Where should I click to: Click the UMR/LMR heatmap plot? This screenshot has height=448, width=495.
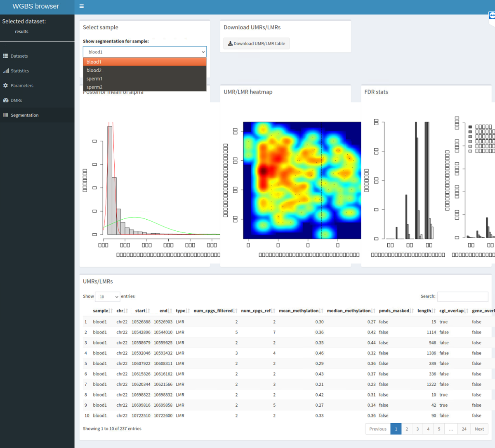[x=302, y=180]
